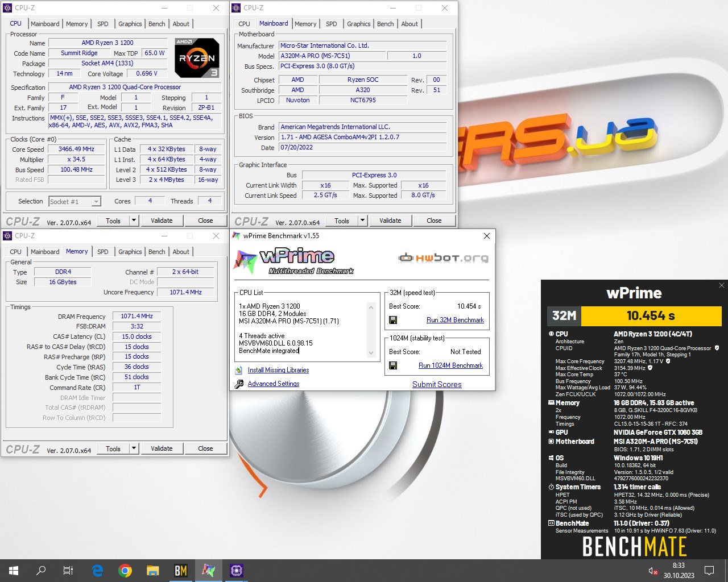Open the Graphics tab in the Mainboard window
The image size is (728, 582).
[359, 24]
